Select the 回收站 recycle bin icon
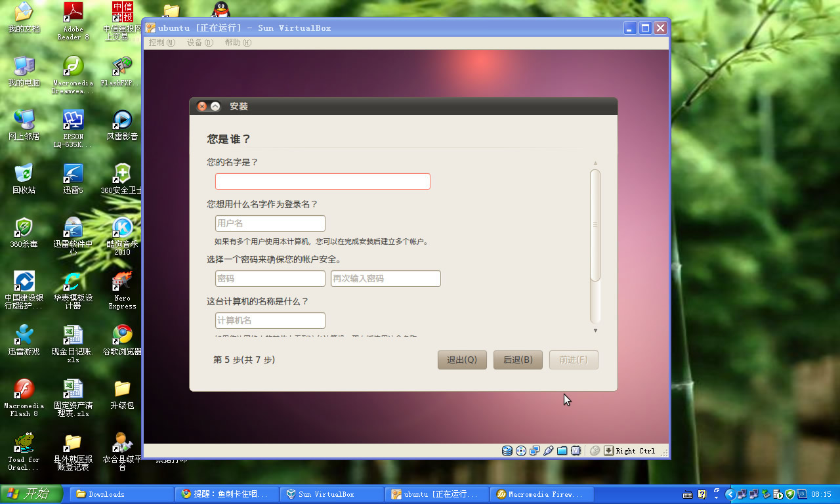 point(24,179)
